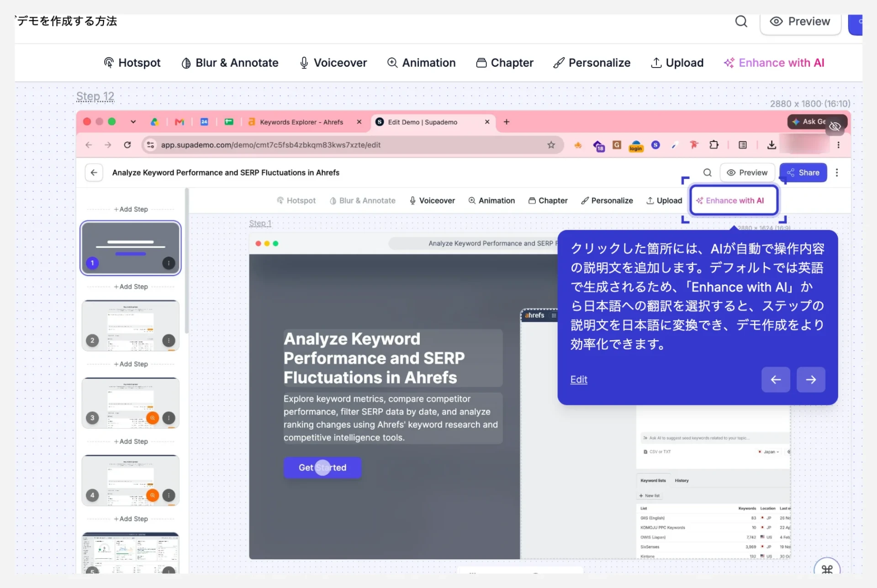Viewport: 877px width, 588px height.
Task: Bookmark page with star icon
Action: [x=551, y=145]
